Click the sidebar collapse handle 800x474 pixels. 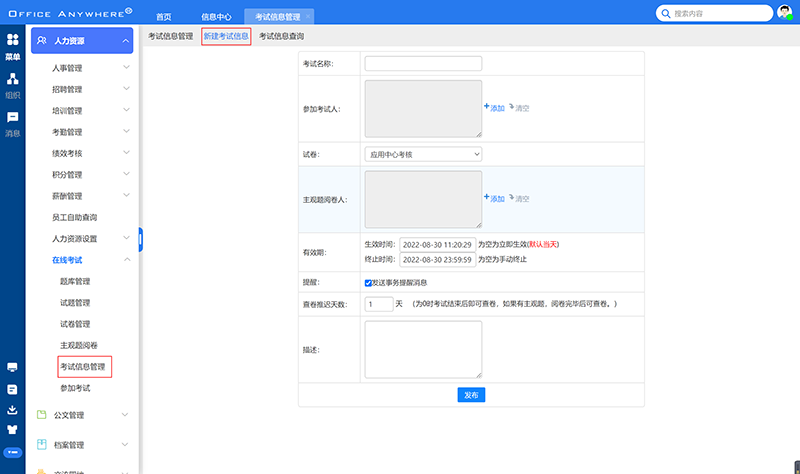click(x=140, y=239)
